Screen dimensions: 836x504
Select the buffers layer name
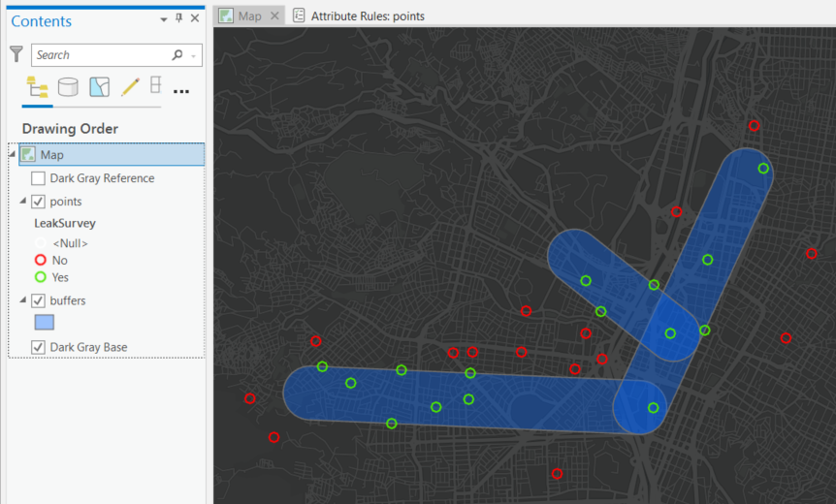click(68, 300)
